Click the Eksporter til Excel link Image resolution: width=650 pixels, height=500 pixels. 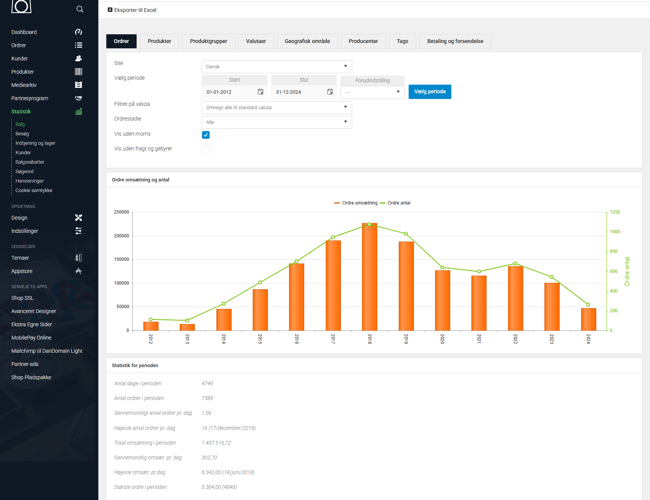[x=133, y=10]
